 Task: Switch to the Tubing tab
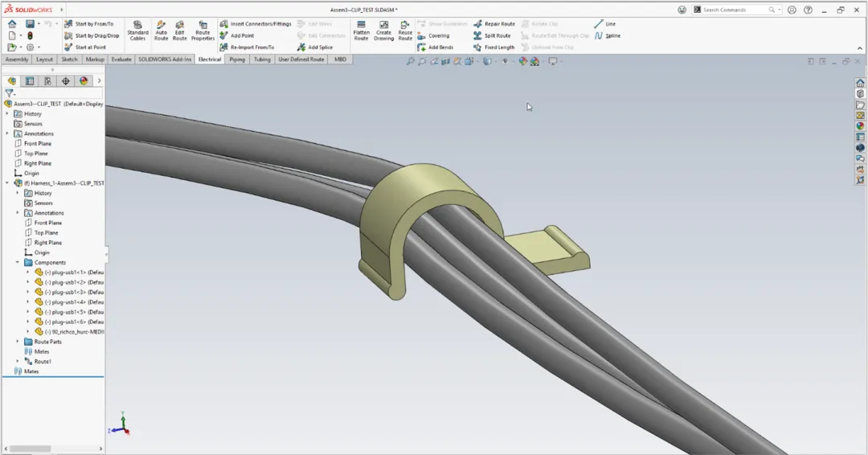(262, 59)
